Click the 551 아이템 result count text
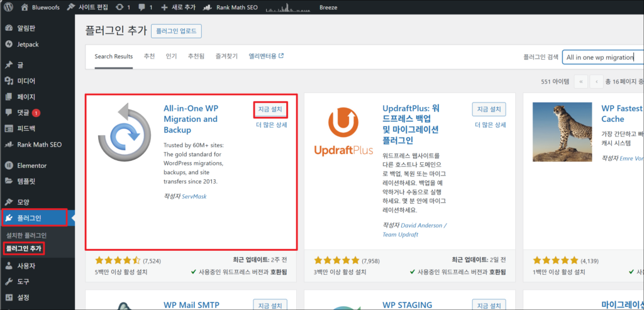644x310 pixels. tap(555, 82)
